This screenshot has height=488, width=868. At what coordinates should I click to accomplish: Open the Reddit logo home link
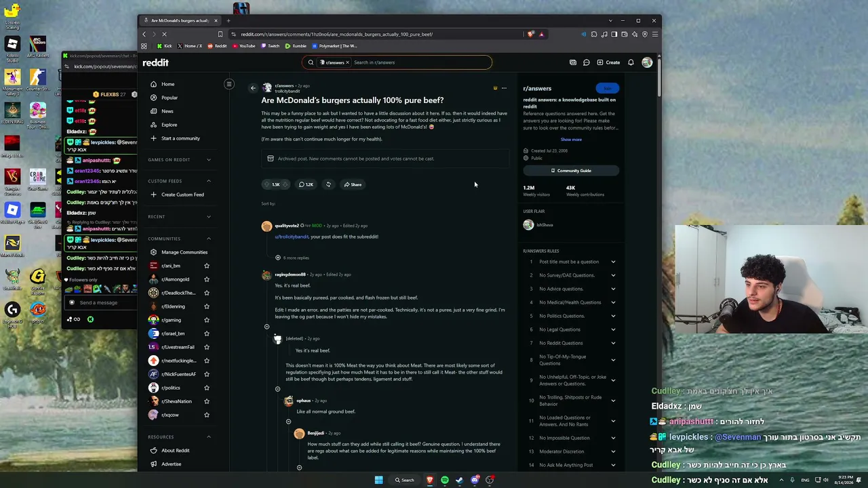(155, 62)
